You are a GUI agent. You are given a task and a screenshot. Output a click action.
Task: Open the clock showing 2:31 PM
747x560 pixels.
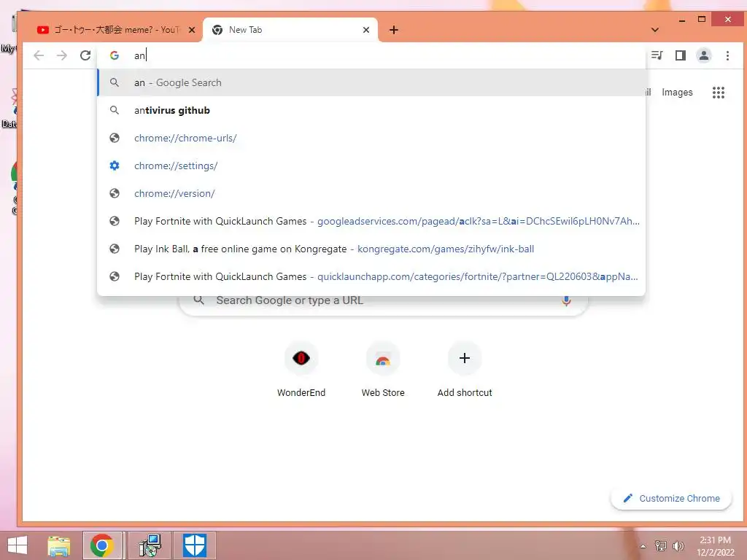[715, 546]
